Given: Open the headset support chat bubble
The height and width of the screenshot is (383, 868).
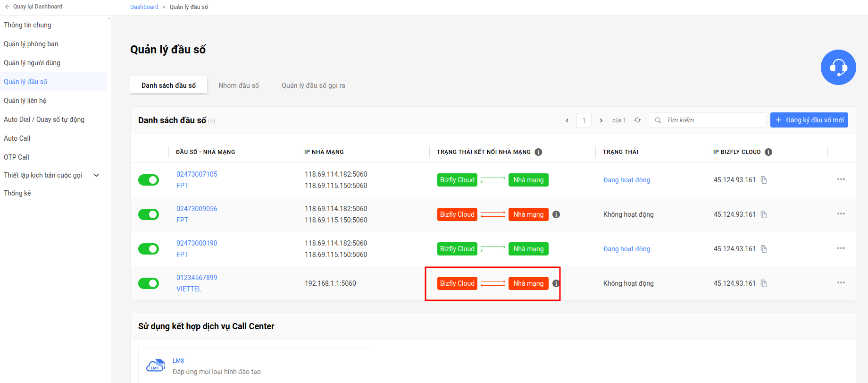Looking at the screenshot, I should [x=838, y=67].
